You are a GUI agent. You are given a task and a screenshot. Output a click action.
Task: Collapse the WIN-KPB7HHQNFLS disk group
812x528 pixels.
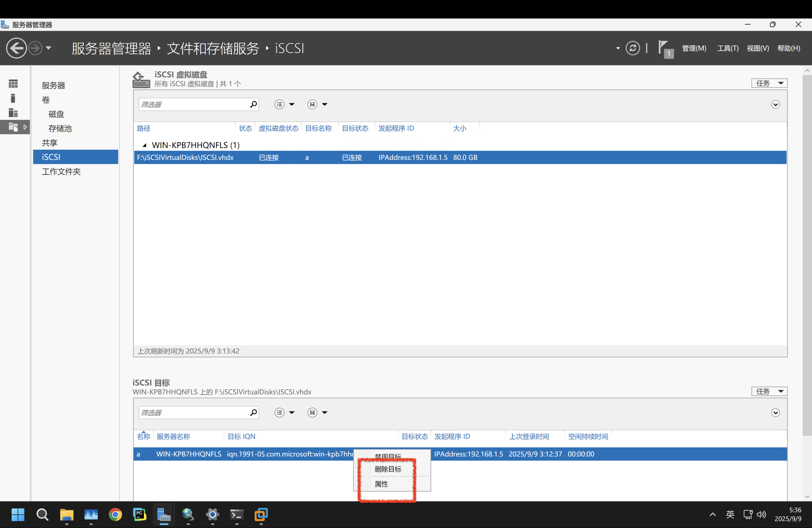145,145
